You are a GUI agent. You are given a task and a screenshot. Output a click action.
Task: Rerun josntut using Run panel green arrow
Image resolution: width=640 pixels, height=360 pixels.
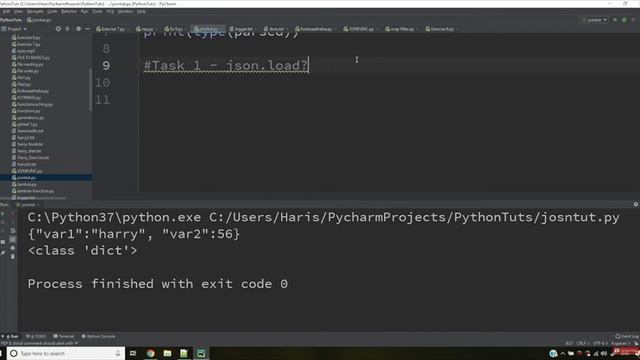[3, 213]
